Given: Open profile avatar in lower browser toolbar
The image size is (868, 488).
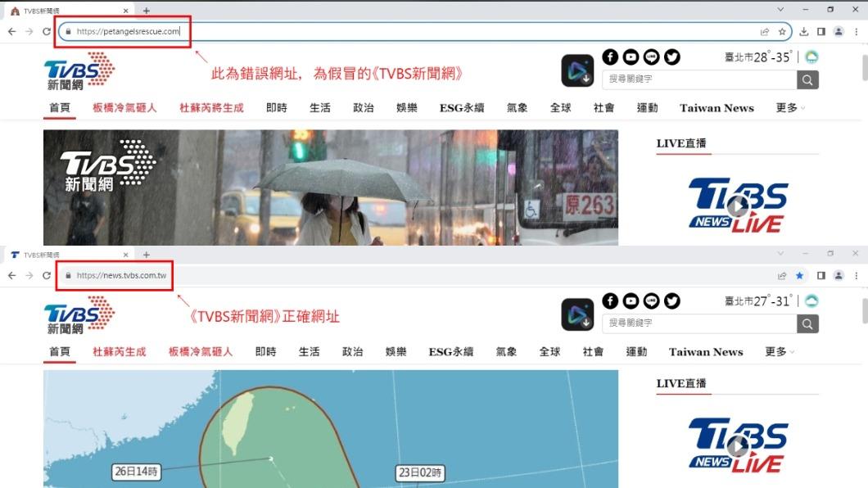Looking at the screenshot, I should click(839, 276).
